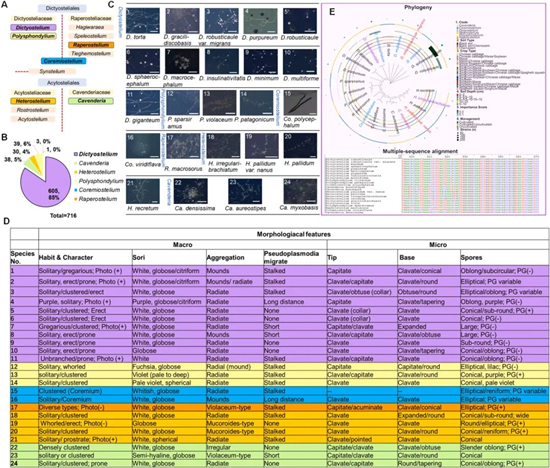Select Heterostelium text in the pie legend
Screen dimensions: 550x468
97,172
